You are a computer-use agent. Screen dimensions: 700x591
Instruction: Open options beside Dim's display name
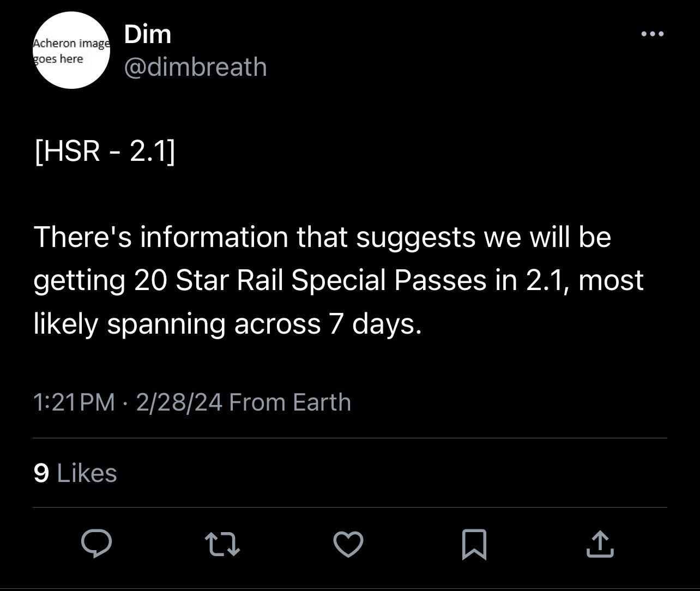[x=653, y=34]
